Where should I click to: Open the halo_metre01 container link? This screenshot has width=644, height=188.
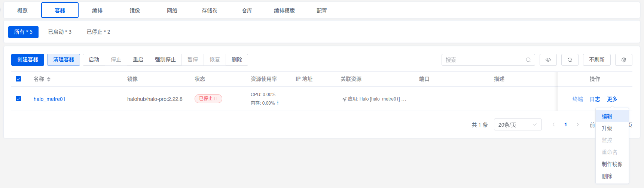(49, 99)
